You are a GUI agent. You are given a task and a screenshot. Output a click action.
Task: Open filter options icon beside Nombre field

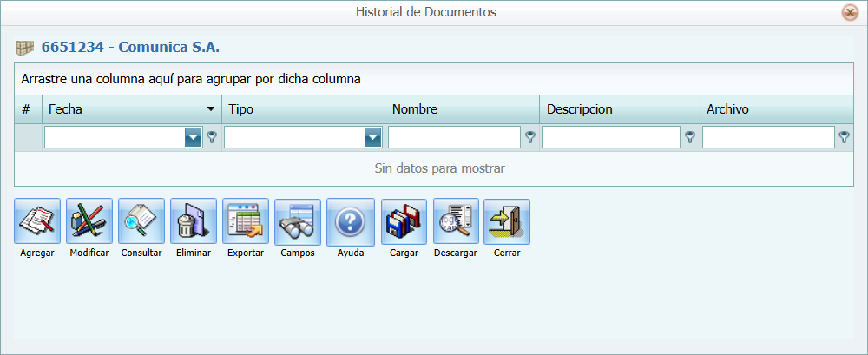pos(529,137)
